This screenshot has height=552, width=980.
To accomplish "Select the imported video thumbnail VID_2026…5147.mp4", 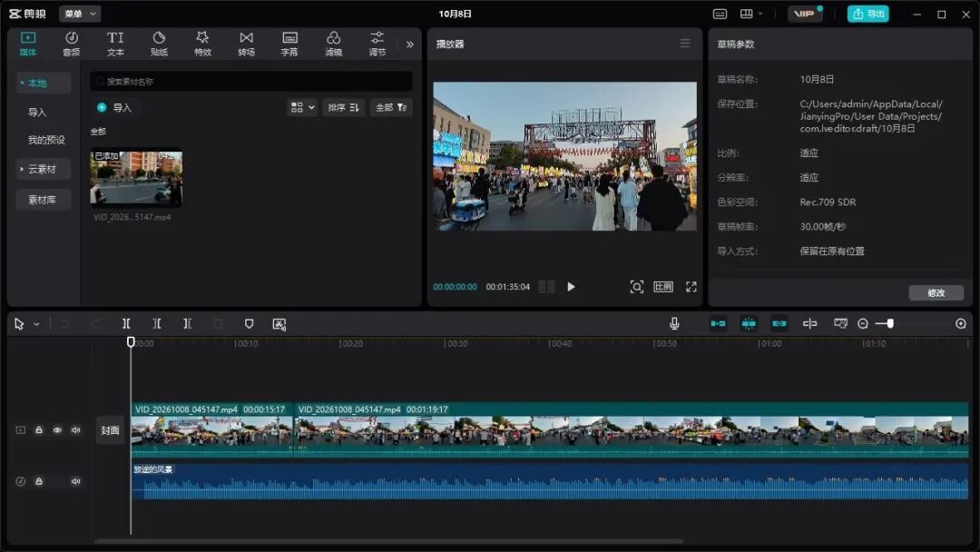I will 136,178.
